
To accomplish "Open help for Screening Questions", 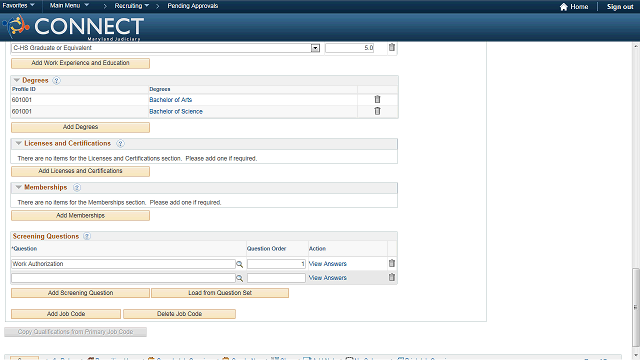I will tap(87, 236).
